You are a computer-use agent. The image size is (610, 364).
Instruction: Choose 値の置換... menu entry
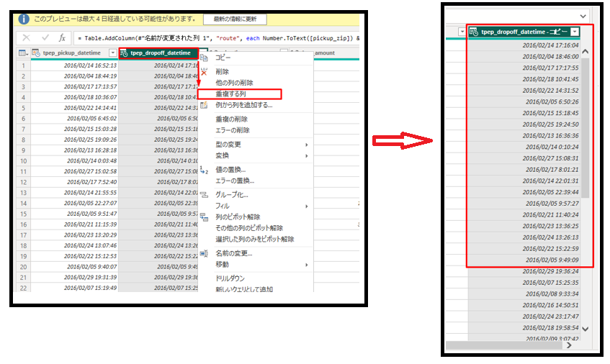230,170
